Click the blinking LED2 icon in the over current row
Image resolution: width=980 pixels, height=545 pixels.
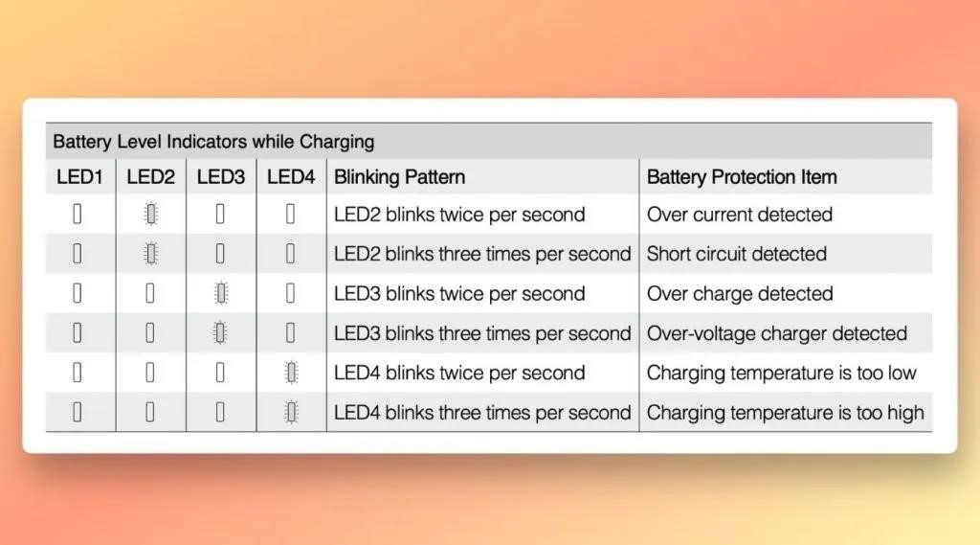(x=150, y=214)
